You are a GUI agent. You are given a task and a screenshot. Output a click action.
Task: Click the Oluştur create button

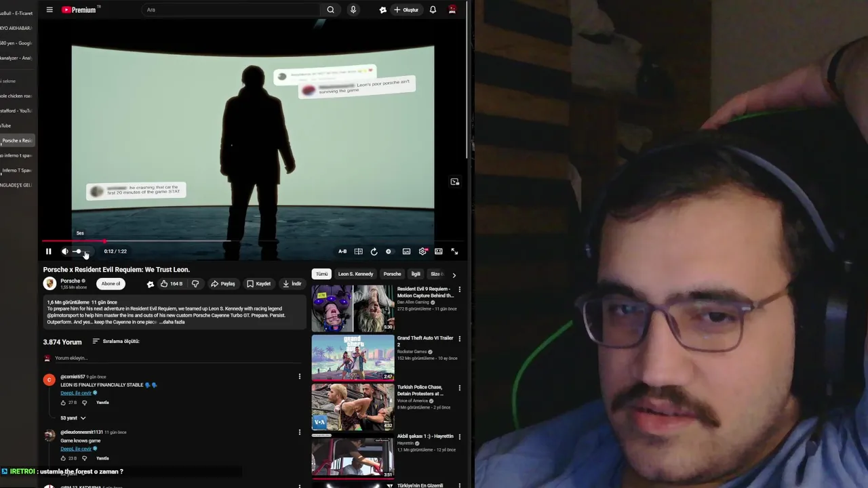pyautogui.click(x=406, y=9)
